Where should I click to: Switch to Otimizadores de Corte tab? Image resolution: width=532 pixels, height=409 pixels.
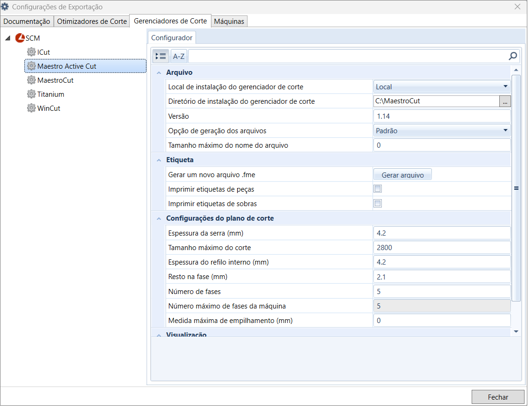click(x=92, y=22)
